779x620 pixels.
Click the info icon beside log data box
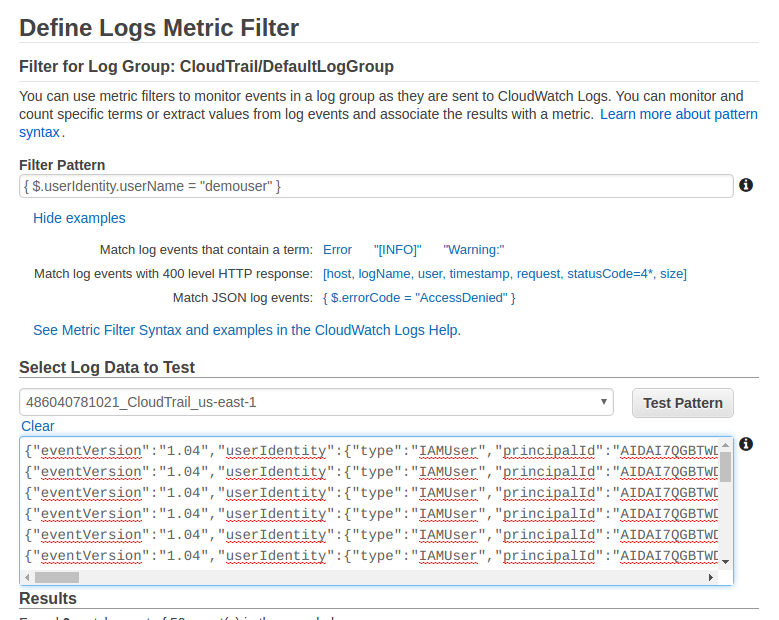(x=745, y=444)
